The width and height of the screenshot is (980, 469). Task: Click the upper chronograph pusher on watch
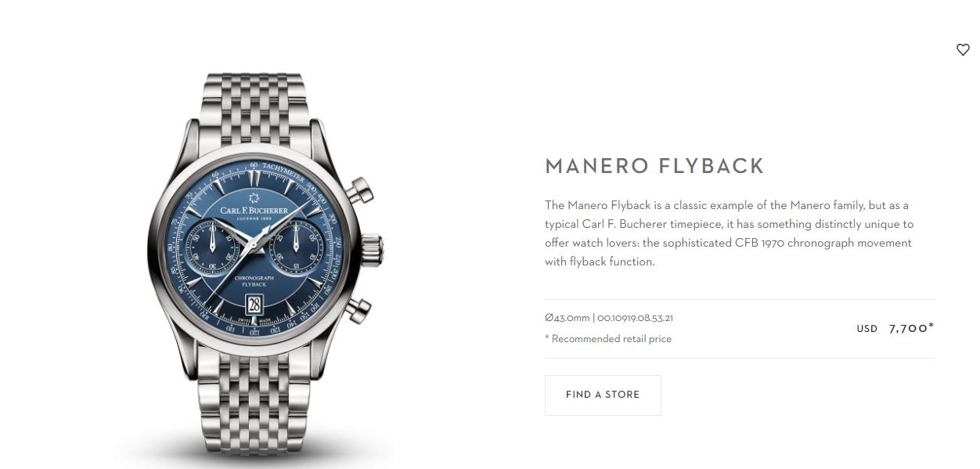pos(360,189)
